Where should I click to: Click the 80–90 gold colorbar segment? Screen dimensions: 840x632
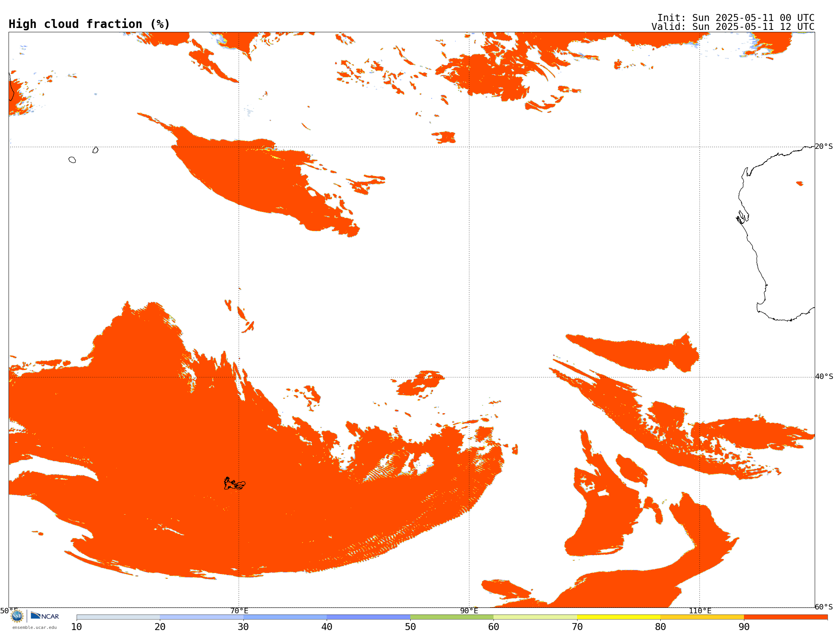coord(702,617)
